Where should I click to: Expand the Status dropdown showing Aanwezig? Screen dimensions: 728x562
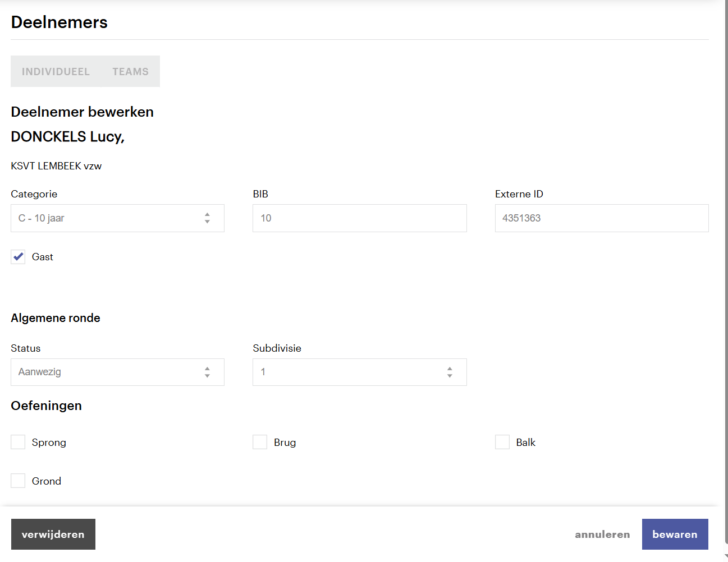point(117,372)
